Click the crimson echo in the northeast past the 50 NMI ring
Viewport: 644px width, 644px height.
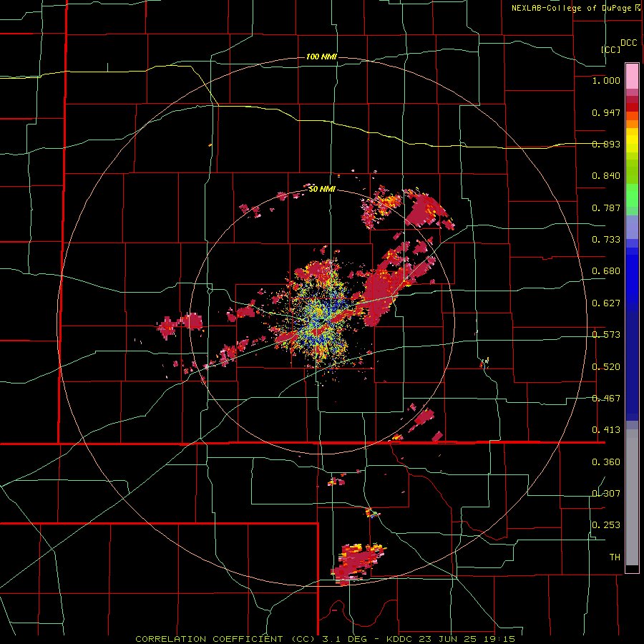[427, 210]
